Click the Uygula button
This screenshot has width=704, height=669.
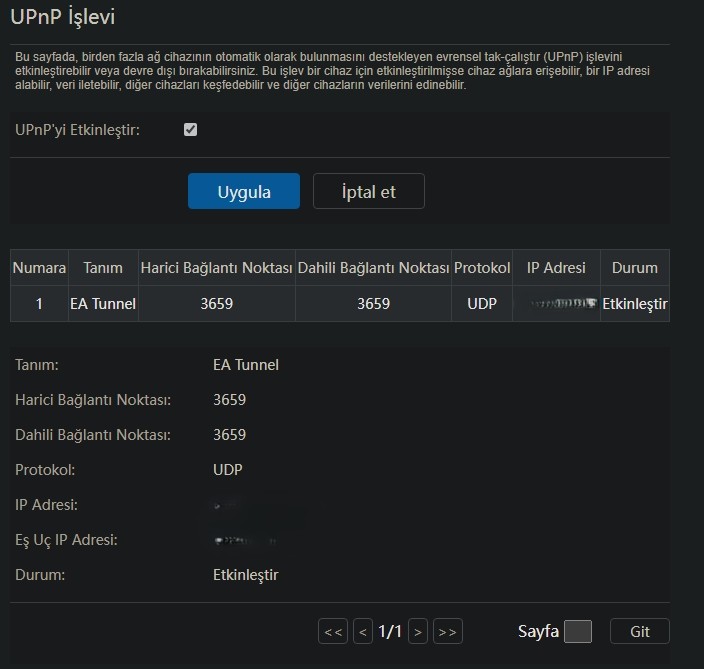244,191
